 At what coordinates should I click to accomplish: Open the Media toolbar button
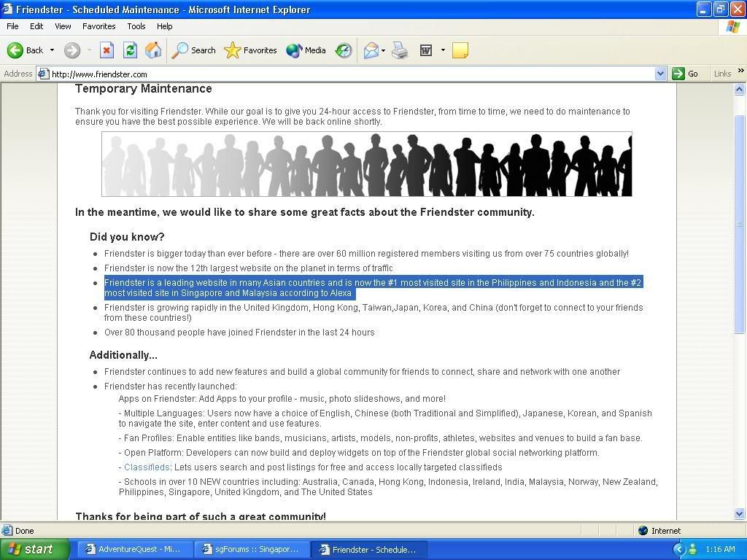(306, 50)
